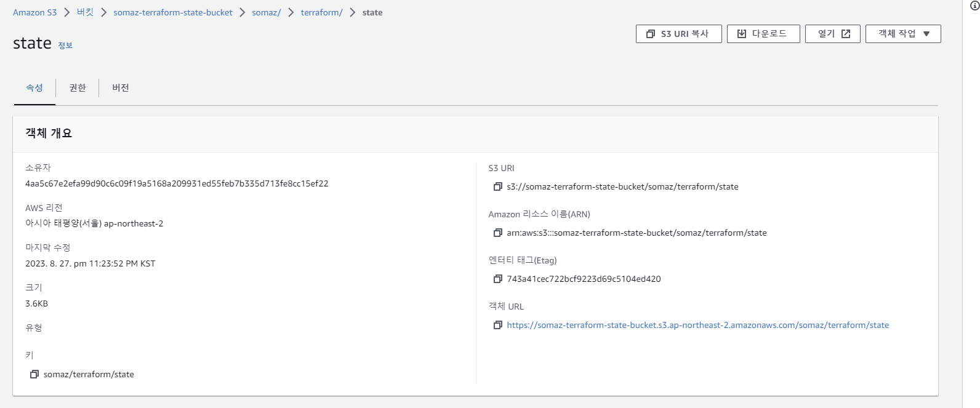Select the key text somaz/terraform/state

tap(89, 374)
